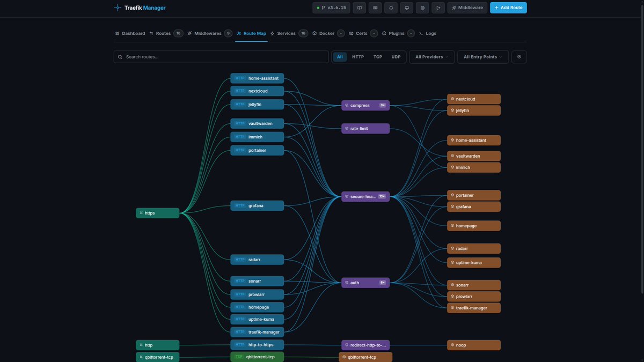Click the auth middleware node

click(x=365, y=283)
